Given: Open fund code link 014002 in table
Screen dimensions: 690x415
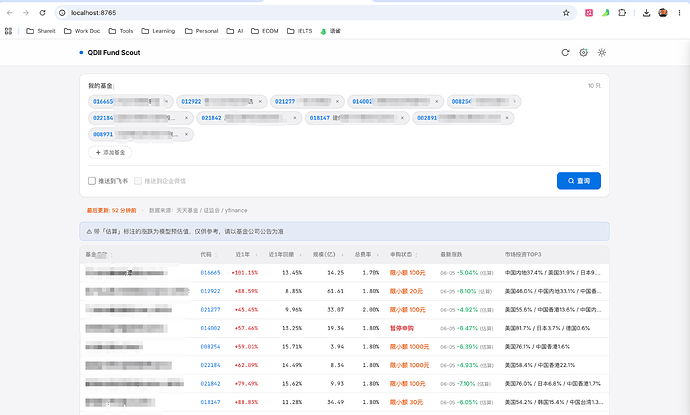Looking at the screenshot, I should coord(210,328).
